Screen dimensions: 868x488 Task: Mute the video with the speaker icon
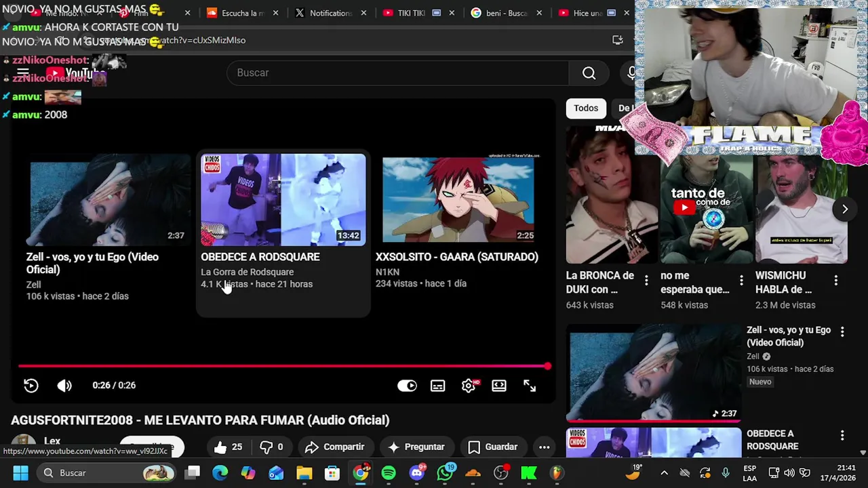tap(64, 386)
